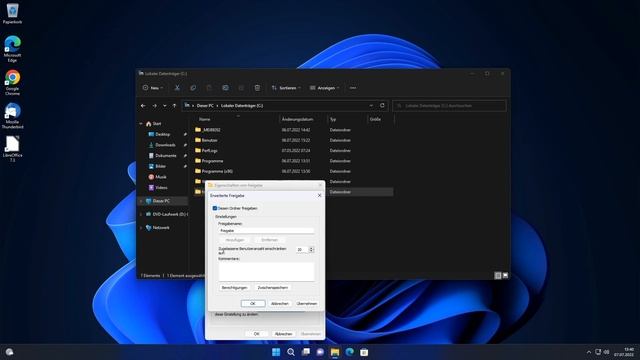Confirm Erweiterte Freigabe dialog with OK
The image size is (640, 360).
(x=253, y=303)
